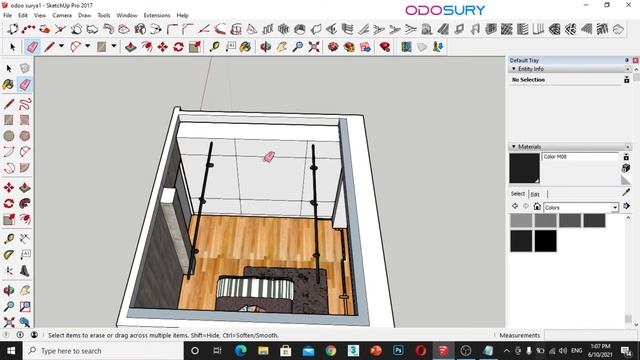Open the File menu
The image size is (640, 360).
click(7, 16)
